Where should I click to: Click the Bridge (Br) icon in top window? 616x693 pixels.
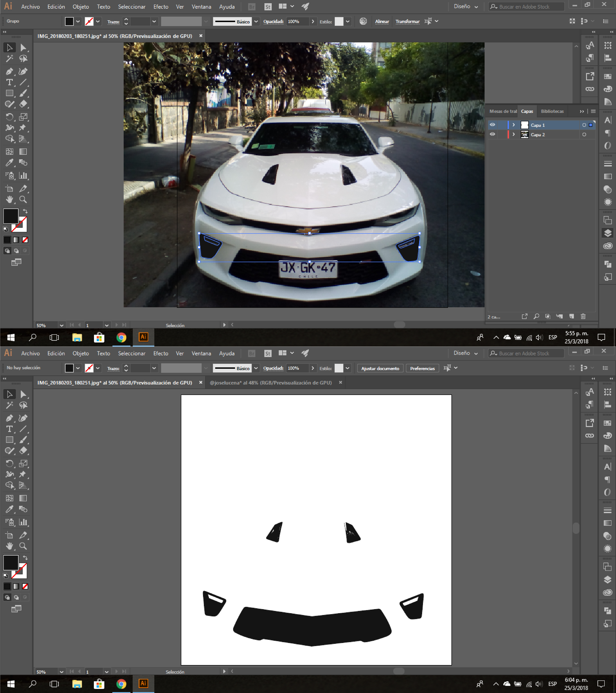point(252,7)
